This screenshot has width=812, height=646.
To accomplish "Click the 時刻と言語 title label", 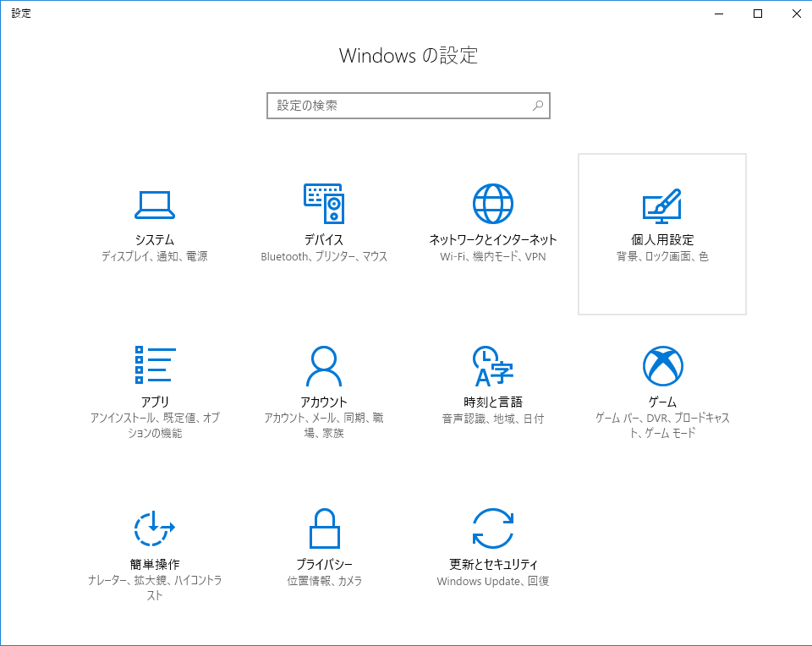I will [x=493, y=402].
